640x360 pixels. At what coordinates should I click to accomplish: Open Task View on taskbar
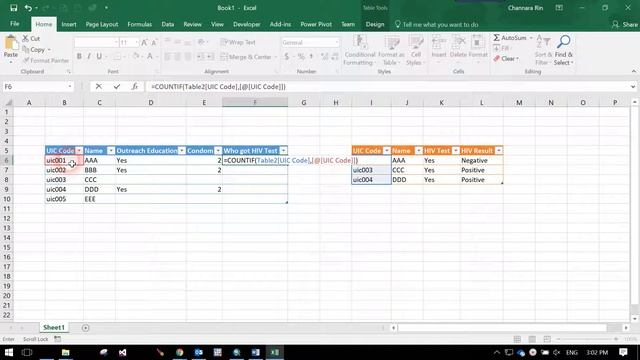[x=27, y=352]
